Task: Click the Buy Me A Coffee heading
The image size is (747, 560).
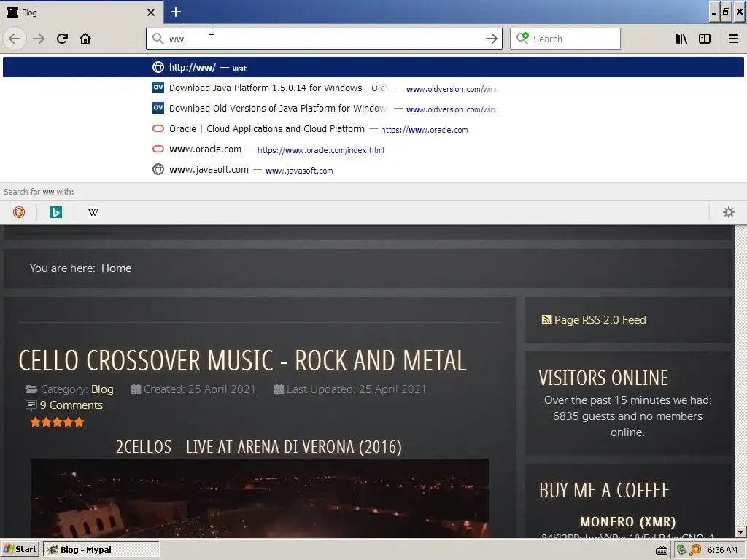Action: click(x=604, y=491)
